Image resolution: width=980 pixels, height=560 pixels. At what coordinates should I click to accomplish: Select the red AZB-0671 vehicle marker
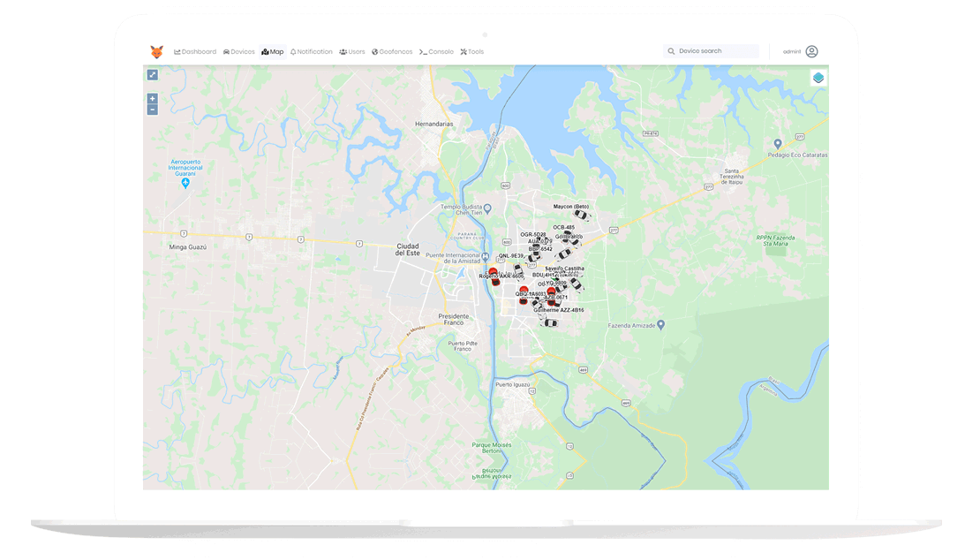point(551,296)
